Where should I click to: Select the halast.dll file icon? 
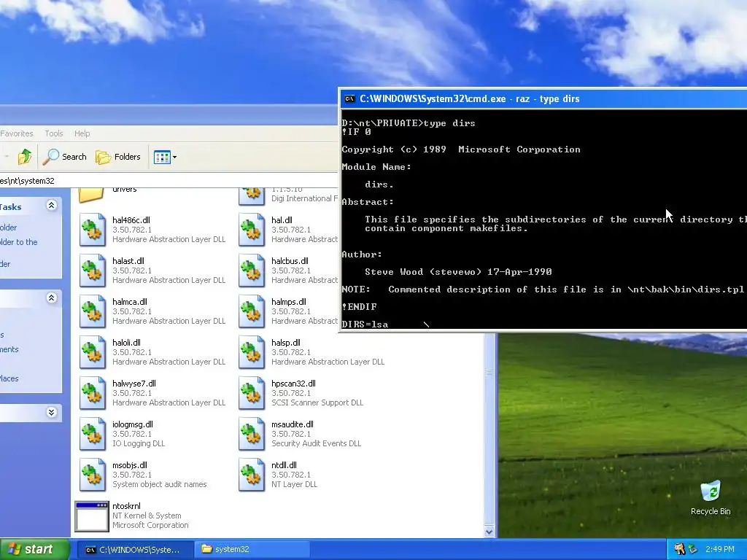tap(93, 271)
